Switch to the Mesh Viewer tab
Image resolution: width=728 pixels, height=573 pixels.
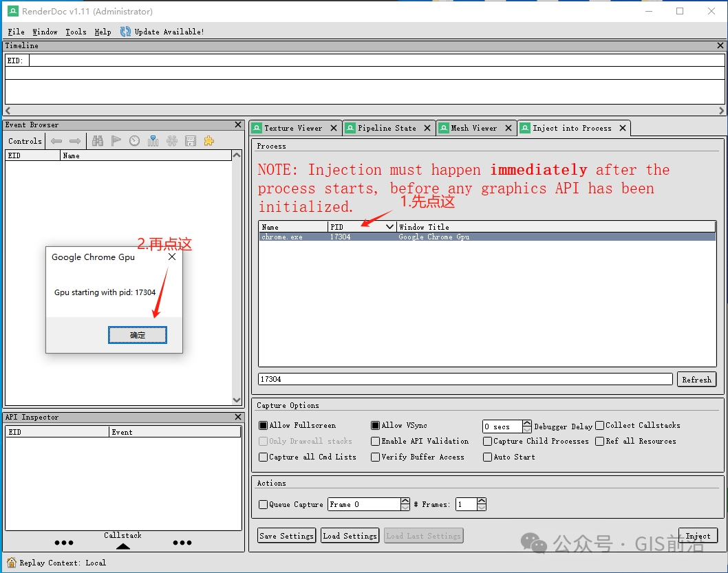click(473, 128)
